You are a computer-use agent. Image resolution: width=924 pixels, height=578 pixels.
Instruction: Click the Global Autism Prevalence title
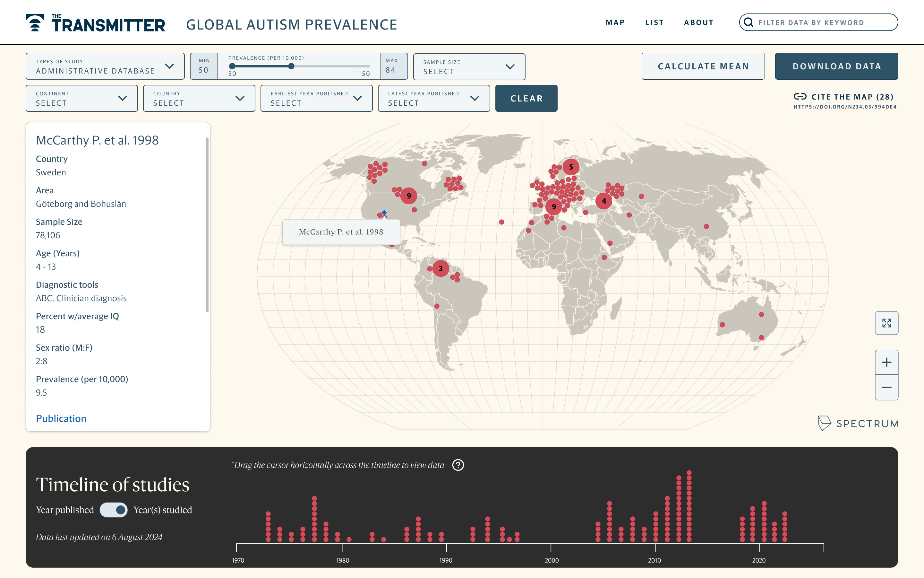[291, 24]
